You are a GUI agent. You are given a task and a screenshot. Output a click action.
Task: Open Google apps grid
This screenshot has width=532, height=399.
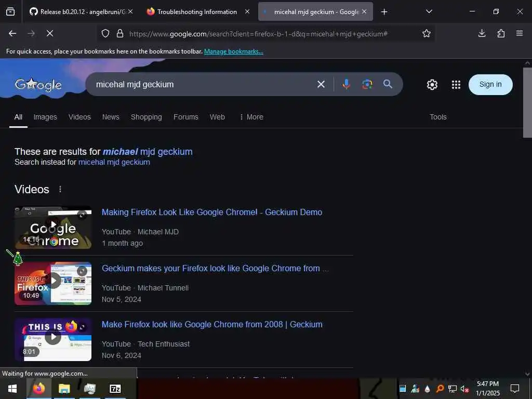(x=456, y=85)
